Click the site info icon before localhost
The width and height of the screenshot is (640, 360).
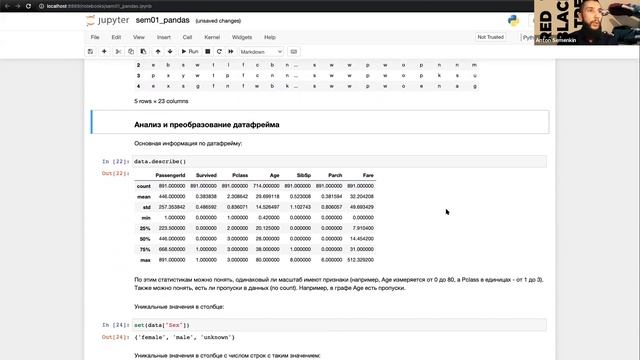41,6
